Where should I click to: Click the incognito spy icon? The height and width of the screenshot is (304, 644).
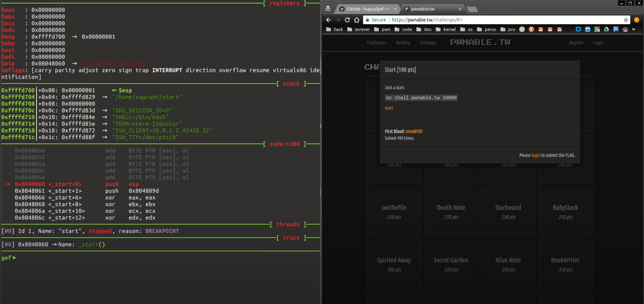point(328,9)
